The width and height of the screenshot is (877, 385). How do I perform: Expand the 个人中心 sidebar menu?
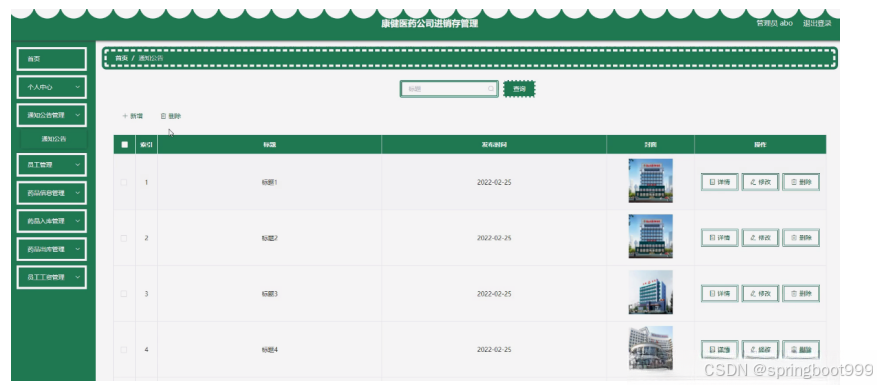51,87
